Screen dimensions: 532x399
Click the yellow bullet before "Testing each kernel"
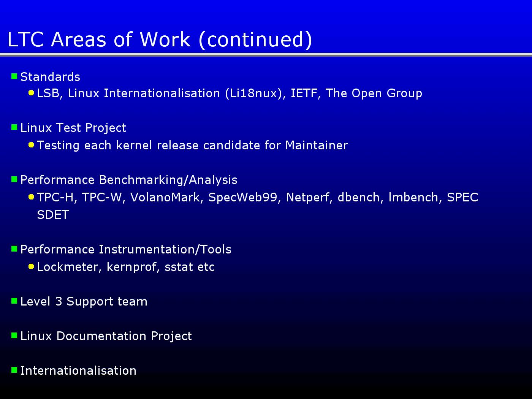pyautogui.click(x=31, y=145)
